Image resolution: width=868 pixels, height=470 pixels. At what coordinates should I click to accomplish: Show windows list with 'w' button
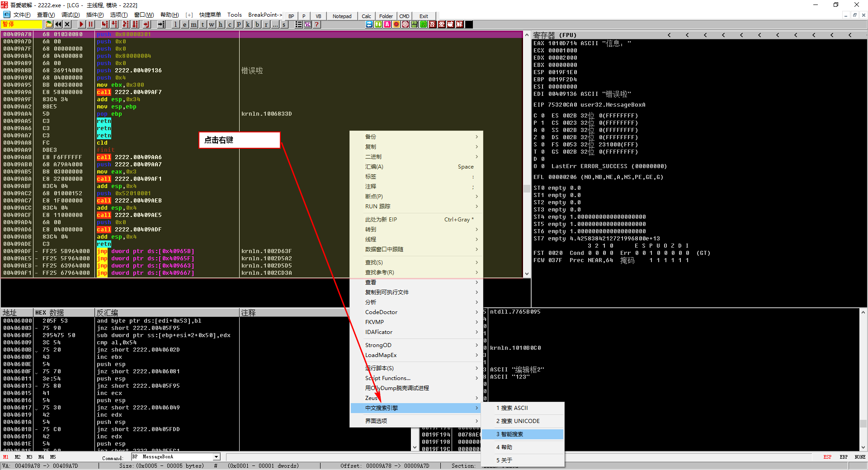[x=212, y=24]
